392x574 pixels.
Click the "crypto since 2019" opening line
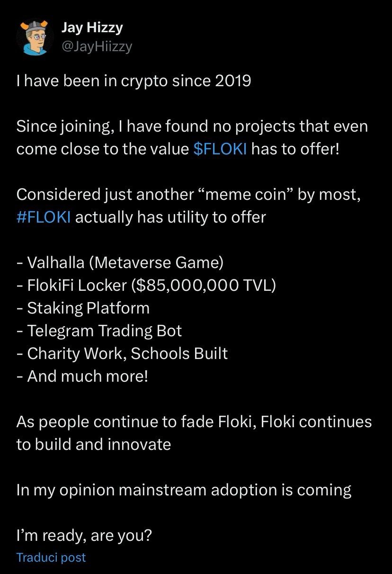pos(134,81)
